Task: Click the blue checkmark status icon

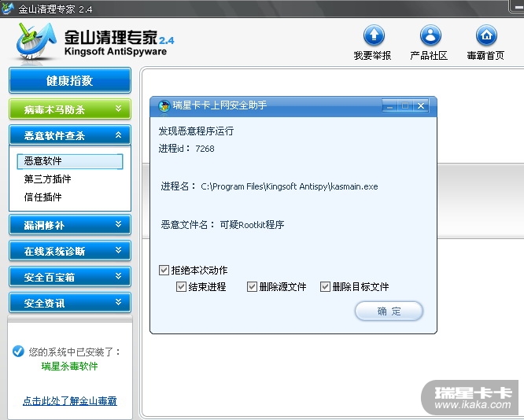Action: click(18, 351)
